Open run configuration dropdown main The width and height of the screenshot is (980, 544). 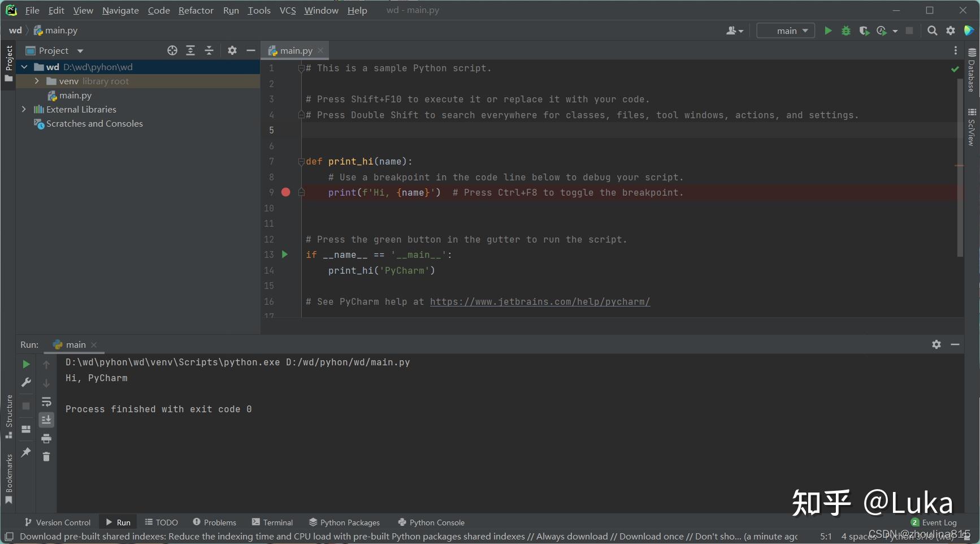coord(786,31)
